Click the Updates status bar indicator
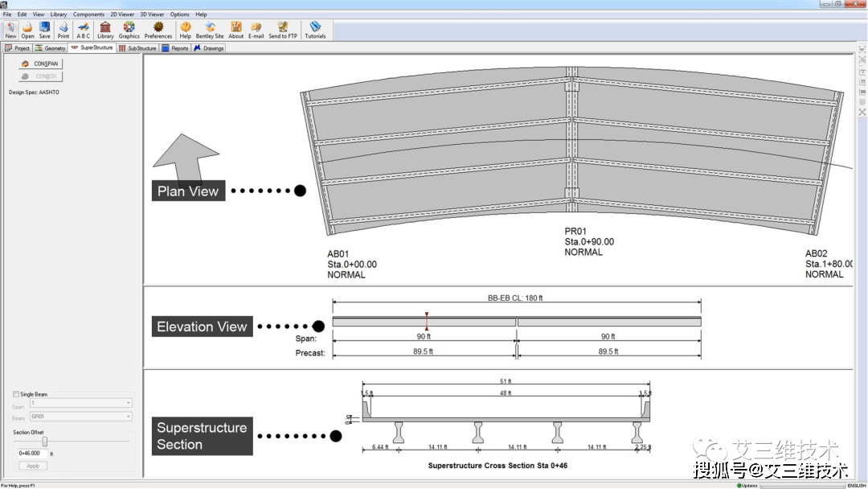The image size is (868, 489). coord(747,486)
